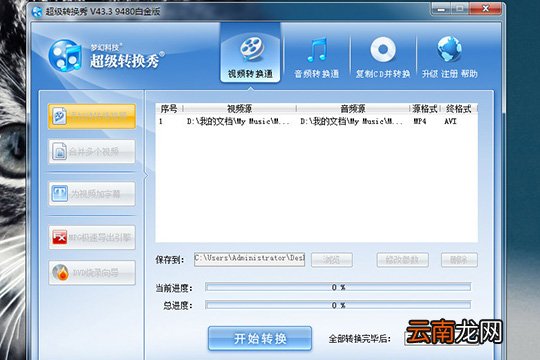The height and width of the screenshot is (360, 540).
Task: Click the 当前进度 current progress bar
Action: (338, 287)
